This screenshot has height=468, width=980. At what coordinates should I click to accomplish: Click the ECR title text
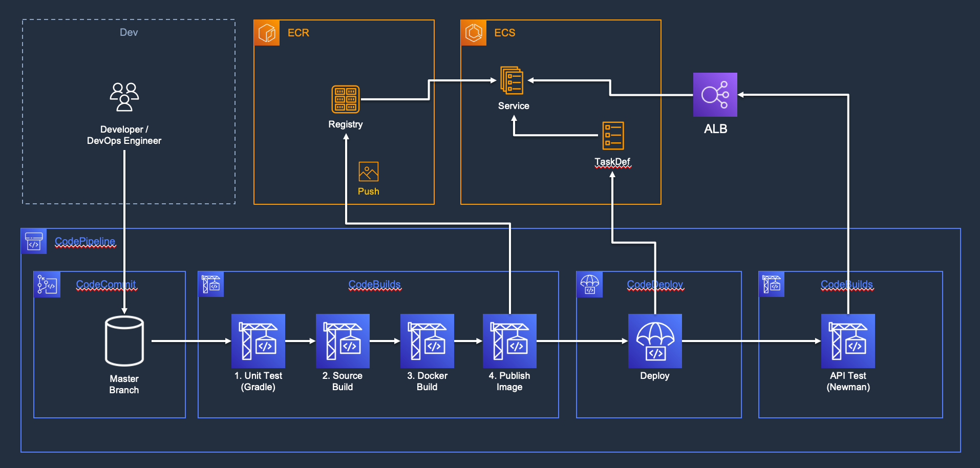[299, 33]
